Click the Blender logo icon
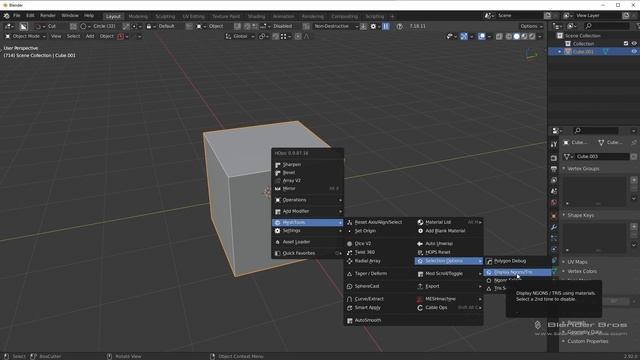640x360 pixels. [x=6, y=16]
